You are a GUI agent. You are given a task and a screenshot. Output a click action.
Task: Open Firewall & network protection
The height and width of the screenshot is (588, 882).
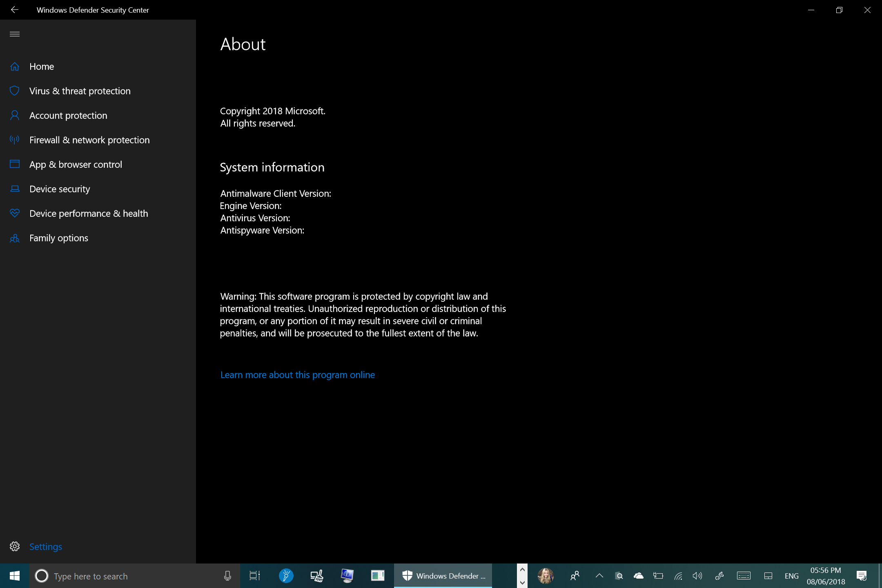coord(89,140)
